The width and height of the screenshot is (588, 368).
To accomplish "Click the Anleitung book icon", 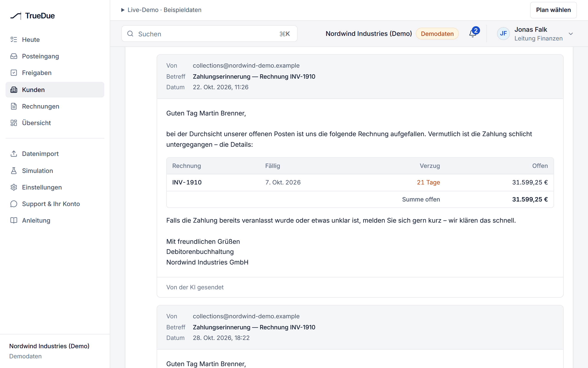I will click(14, 220).
